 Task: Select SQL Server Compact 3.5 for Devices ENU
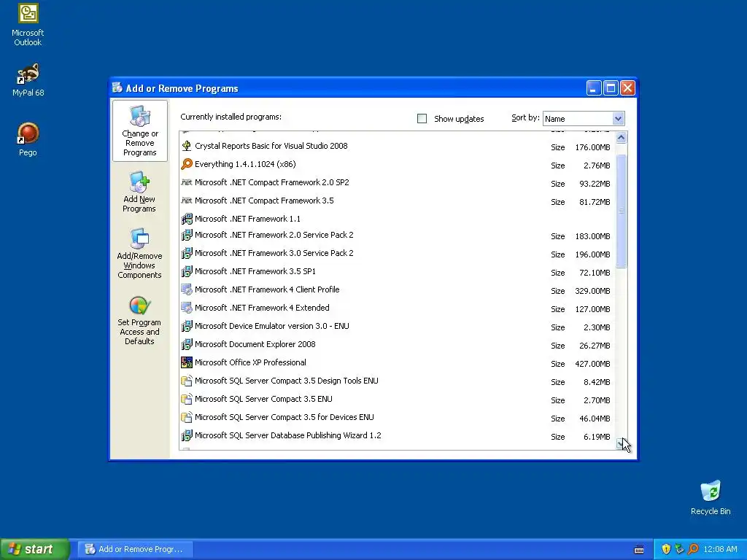(398, 417)
